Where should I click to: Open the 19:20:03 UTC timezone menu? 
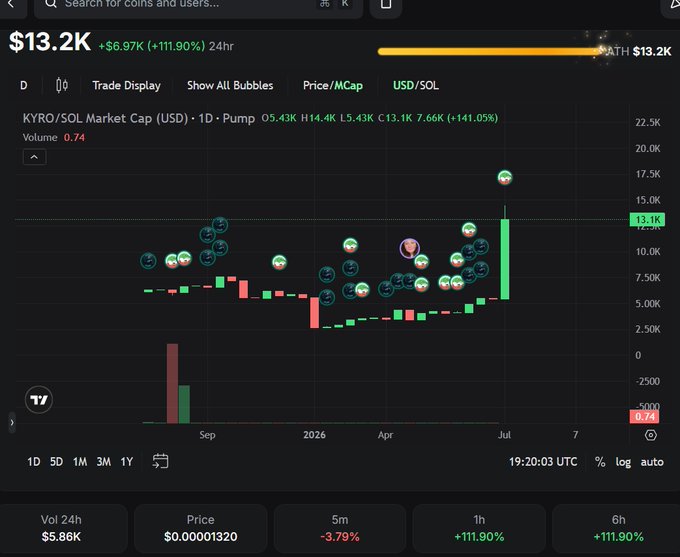(x=543, y=462)
